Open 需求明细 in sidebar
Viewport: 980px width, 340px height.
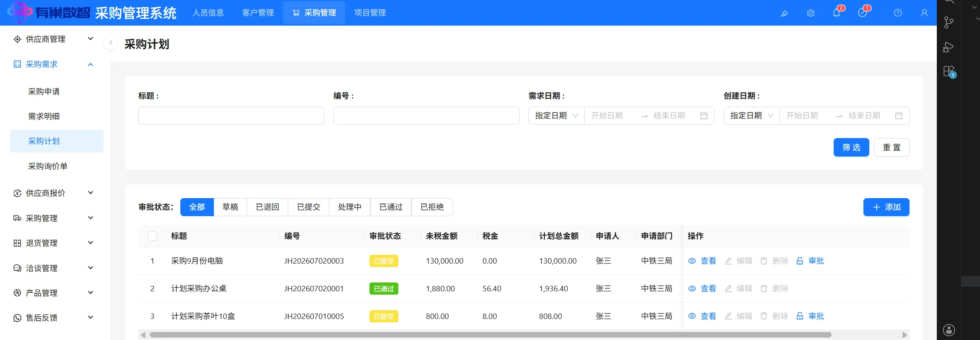[x=57, y=116]
